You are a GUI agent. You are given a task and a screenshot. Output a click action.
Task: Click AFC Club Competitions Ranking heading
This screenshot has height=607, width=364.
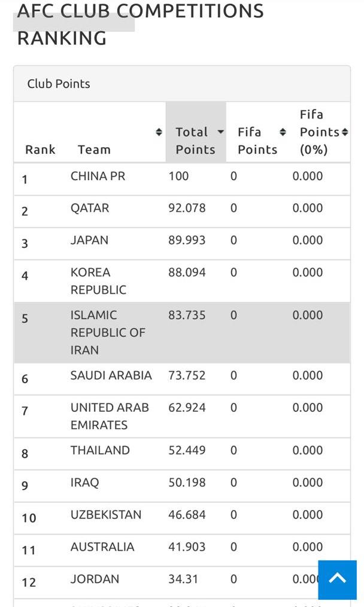(x=140, y=24)
